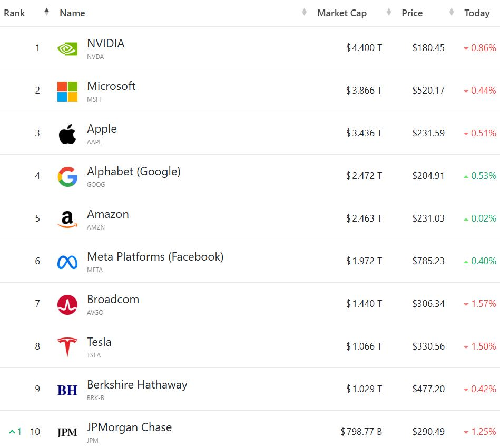Screen dimensions: 500x448
Task: Select the Market Cap column header
Action: point(342,13)
